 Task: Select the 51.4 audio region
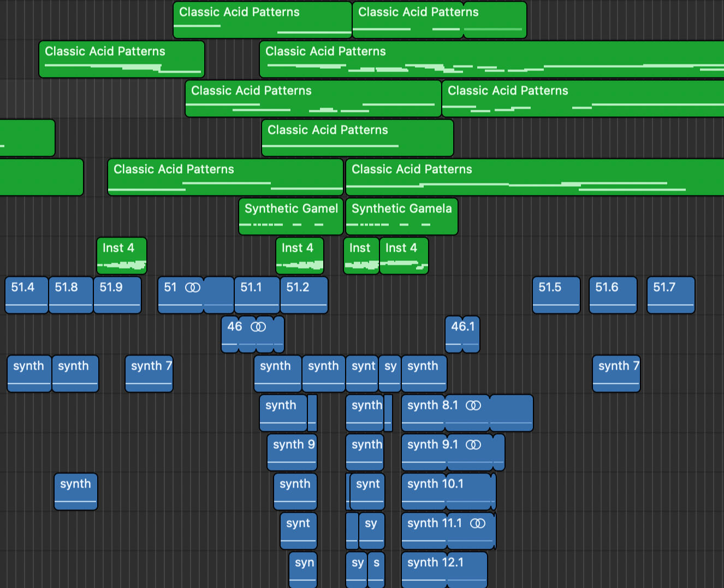(x=26, y=295)
